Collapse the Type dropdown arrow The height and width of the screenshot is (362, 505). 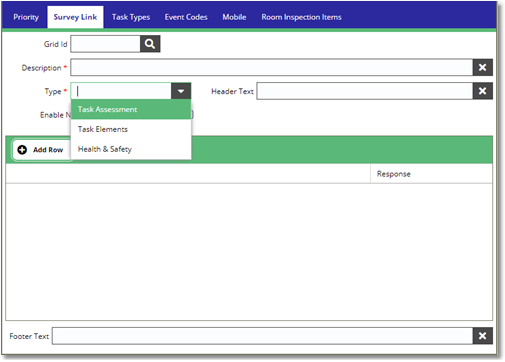point(181,91)
